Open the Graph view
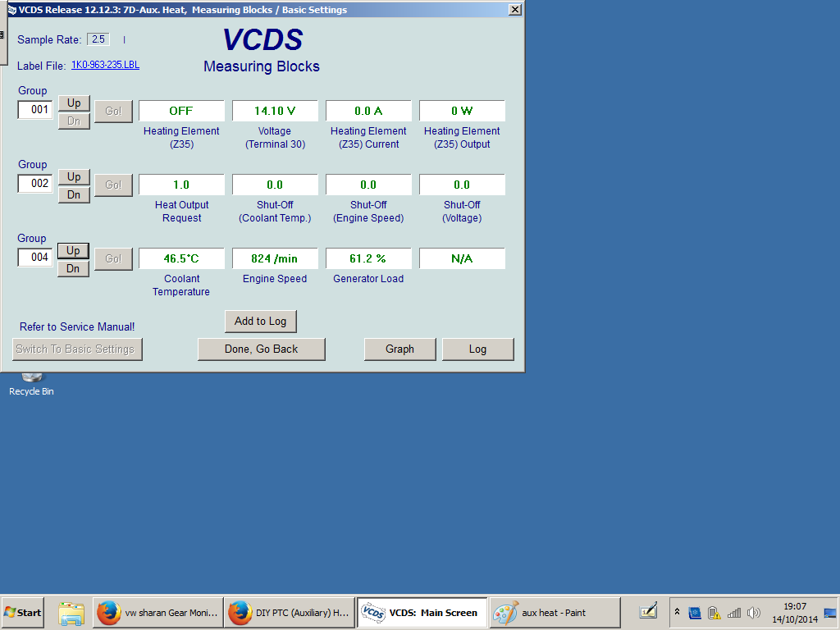Viewport: 840px width, 630px height. (399, 349)
